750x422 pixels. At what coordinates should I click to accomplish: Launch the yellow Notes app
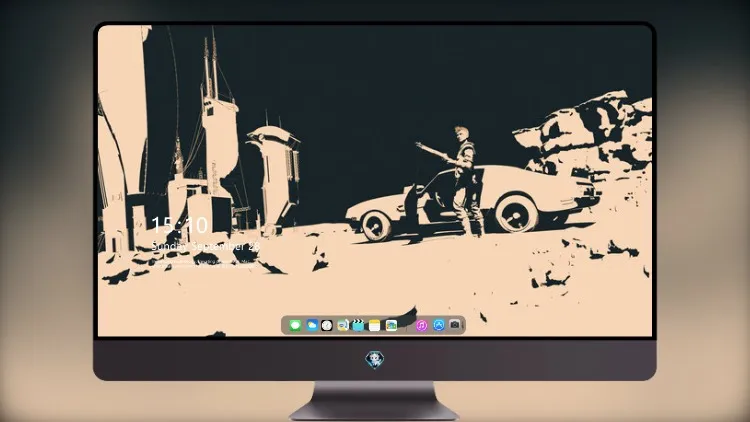[375, 325]
